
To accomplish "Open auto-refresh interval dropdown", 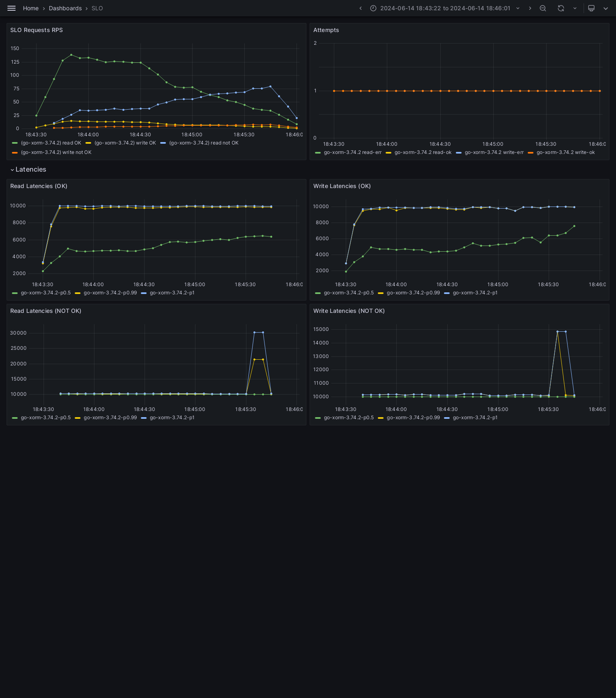I will tap(575, 8).
